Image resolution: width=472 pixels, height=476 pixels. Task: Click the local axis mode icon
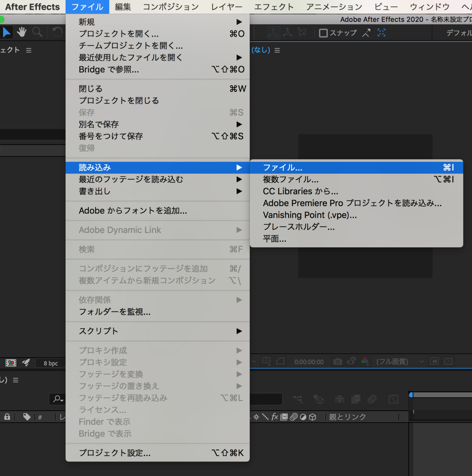click(x=273, y=33)
